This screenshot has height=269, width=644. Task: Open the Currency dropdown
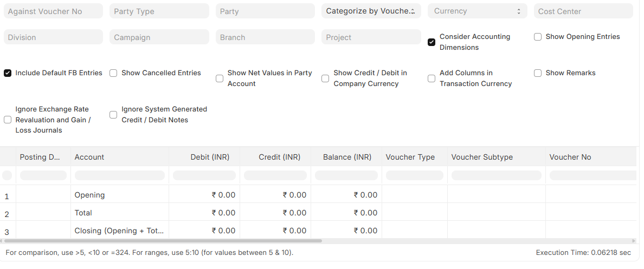pos(477,11)
